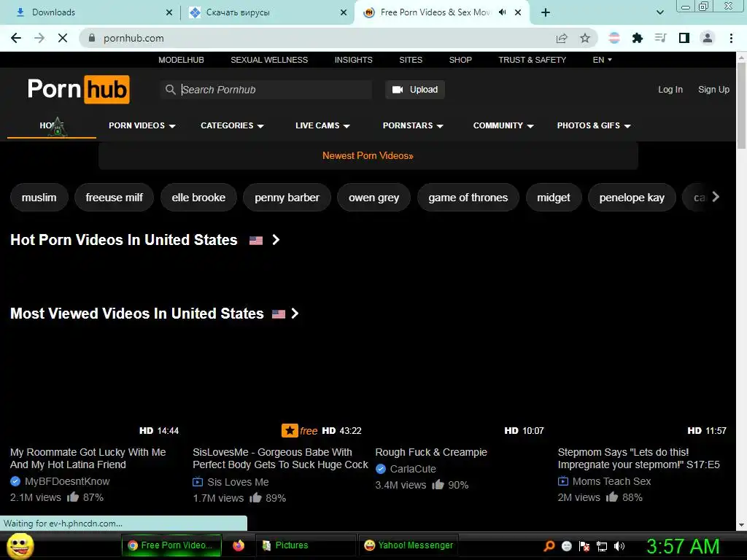Click the channel icon beside Moms Teach Sex

(562, 481)
